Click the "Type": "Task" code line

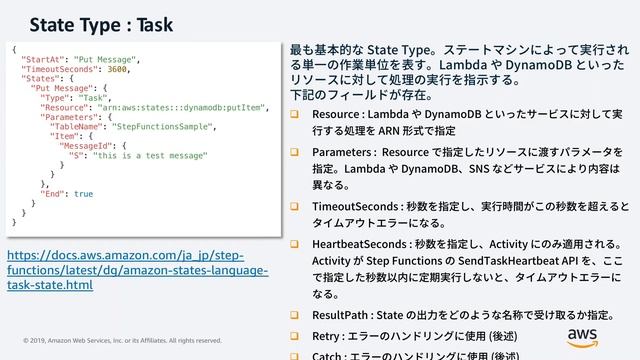(76, 98)
